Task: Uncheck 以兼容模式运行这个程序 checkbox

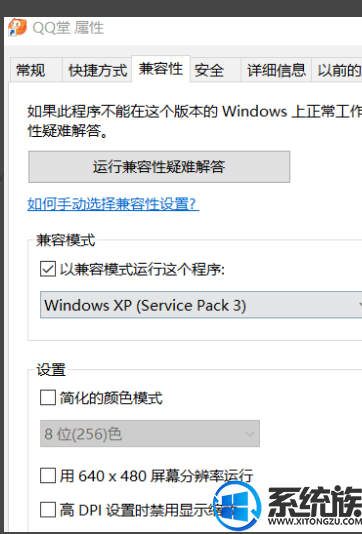Action: [48, 269]
